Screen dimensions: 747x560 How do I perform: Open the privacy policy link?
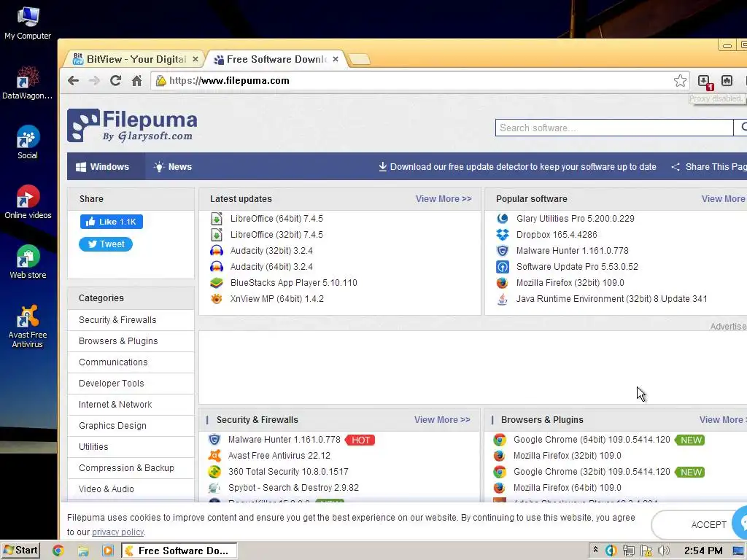(x=117, y=532)
